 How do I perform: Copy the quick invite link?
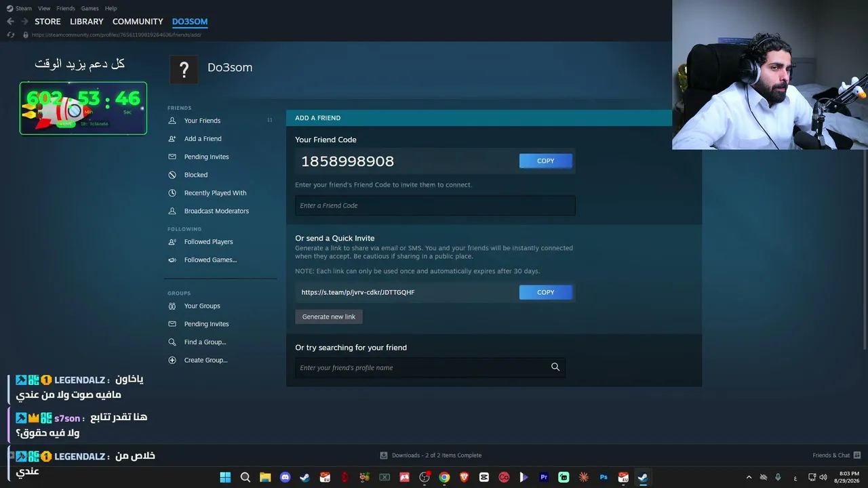(546, 292)
